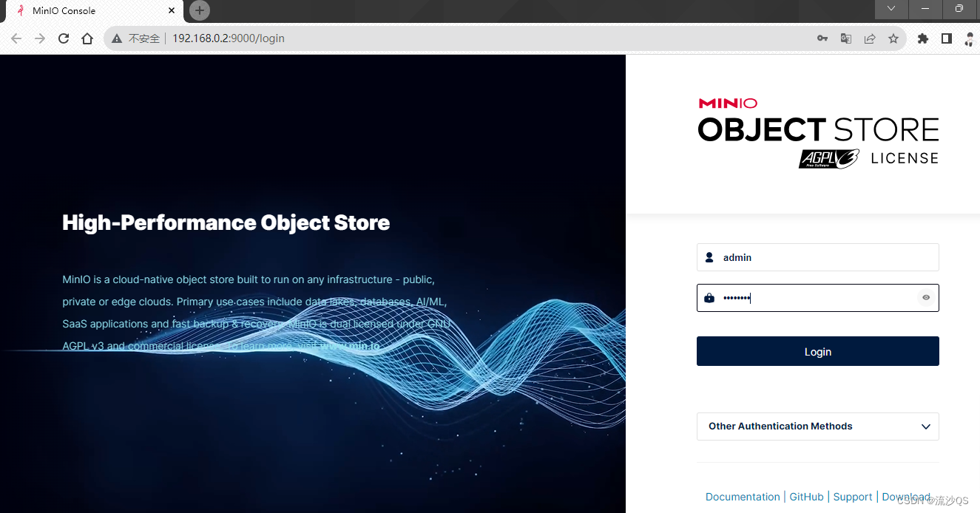Reload the MinIO login page
This screenshot has width=980, height=513.
pyautogui.click(x=64, y=38)
